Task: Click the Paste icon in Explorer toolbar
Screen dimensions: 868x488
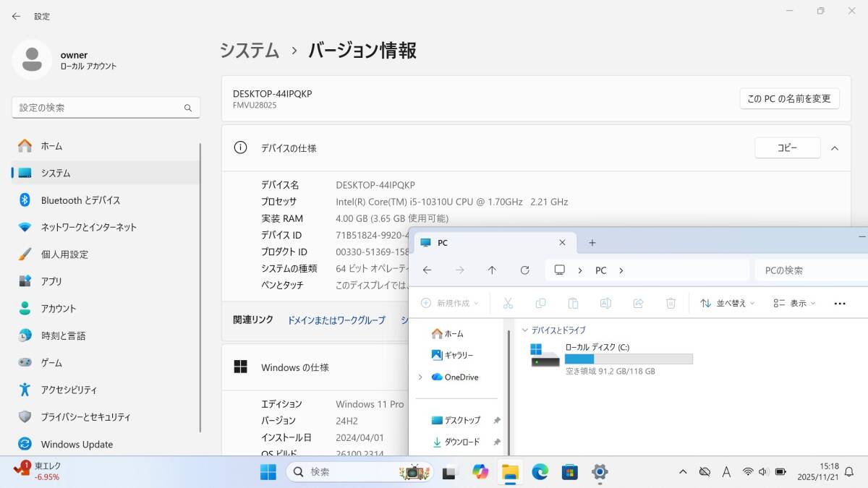Action: tap(573, 304)
